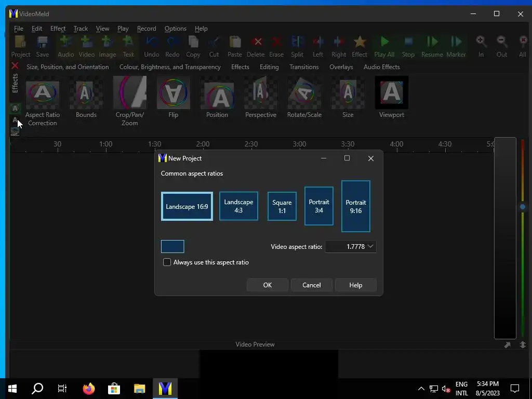Select the Viewport effect
Screen dimensions: 532x399
click(x=392, y=97)
